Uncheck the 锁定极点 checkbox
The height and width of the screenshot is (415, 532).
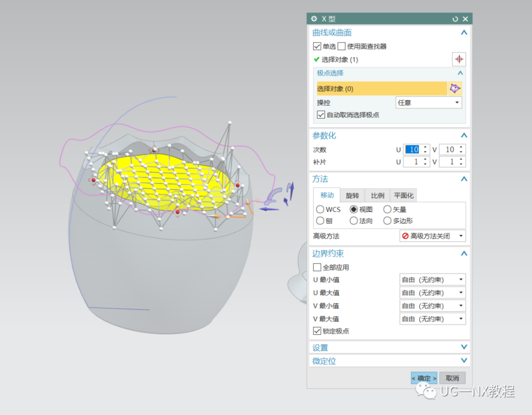coord(317,331)
